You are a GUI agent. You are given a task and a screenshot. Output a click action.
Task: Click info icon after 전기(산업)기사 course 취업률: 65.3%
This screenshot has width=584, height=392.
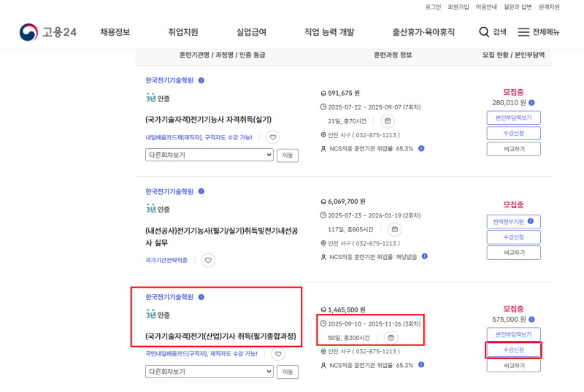coord(421,365)
